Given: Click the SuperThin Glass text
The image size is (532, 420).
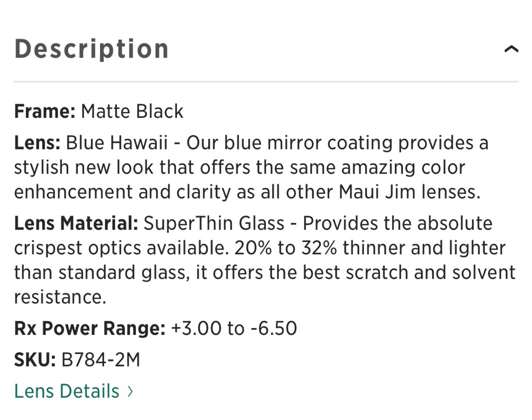Looking at the screenshot, I should click(214, 223).
